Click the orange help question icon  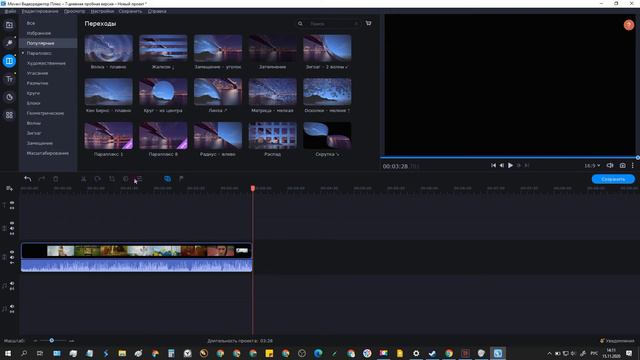pyautogui.click(x=629, y=25)
